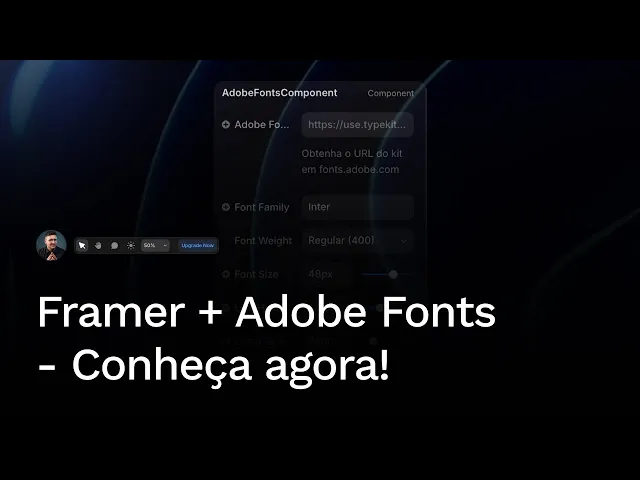
Task: Click the presenter avatar thumbnail
Action: (51, 245)
